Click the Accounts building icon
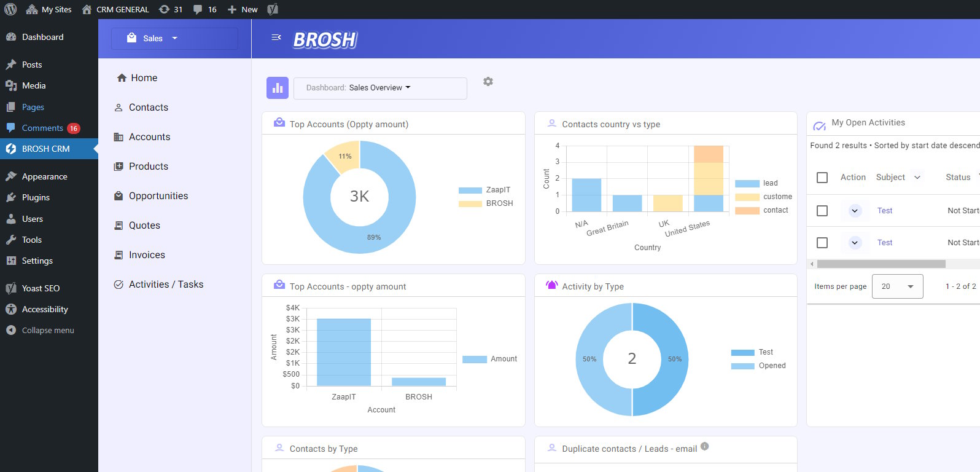The height and width of the screenshot is (472, 980). [119, 137]
